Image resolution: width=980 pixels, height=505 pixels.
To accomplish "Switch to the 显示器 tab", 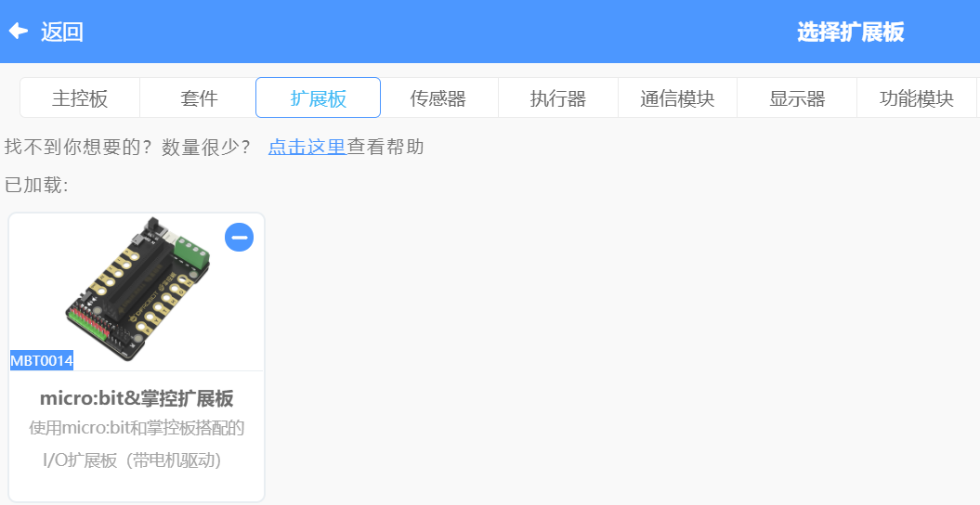I will click(x=797, y=98).
